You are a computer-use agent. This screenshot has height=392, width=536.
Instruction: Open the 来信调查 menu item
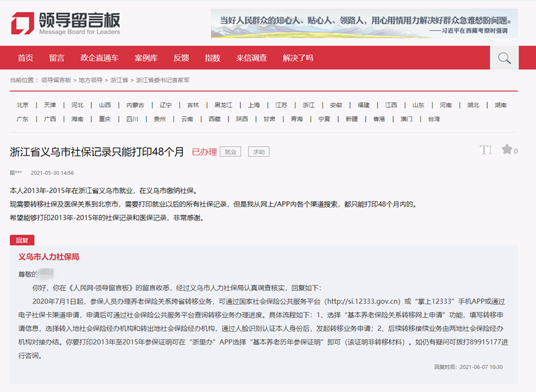pyautogui.click(x=251, y=58)
